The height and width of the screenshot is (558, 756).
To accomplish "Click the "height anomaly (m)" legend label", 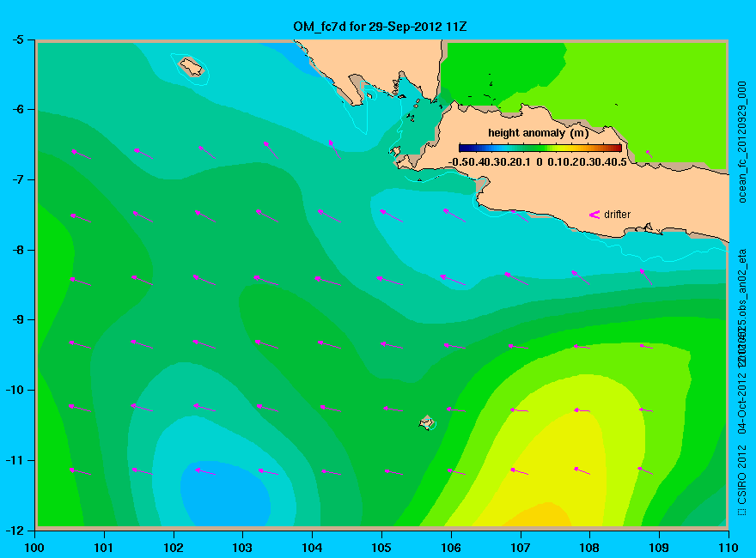I will (x=538, y=133).
